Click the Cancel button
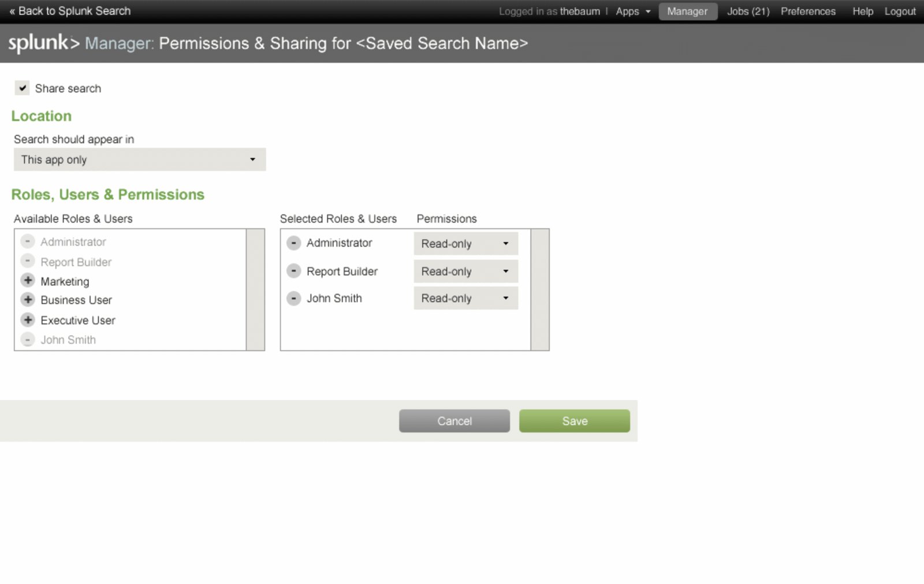Screen dimensions: 924x584 click(454, 421)
